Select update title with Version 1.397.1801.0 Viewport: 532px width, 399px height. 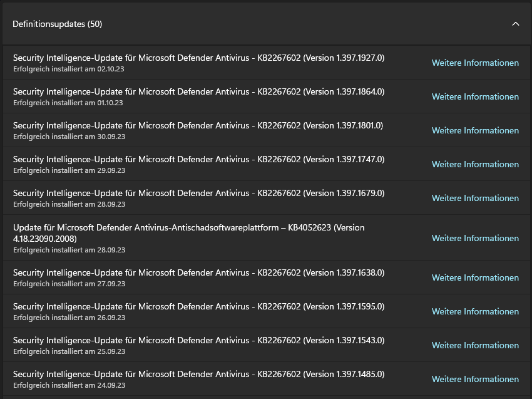pos(198,125)
